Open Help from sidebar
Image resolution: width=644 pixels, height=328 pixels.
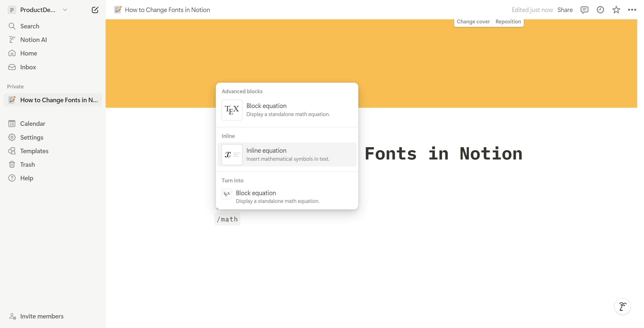pyautogui.click(x=53, y=178)
